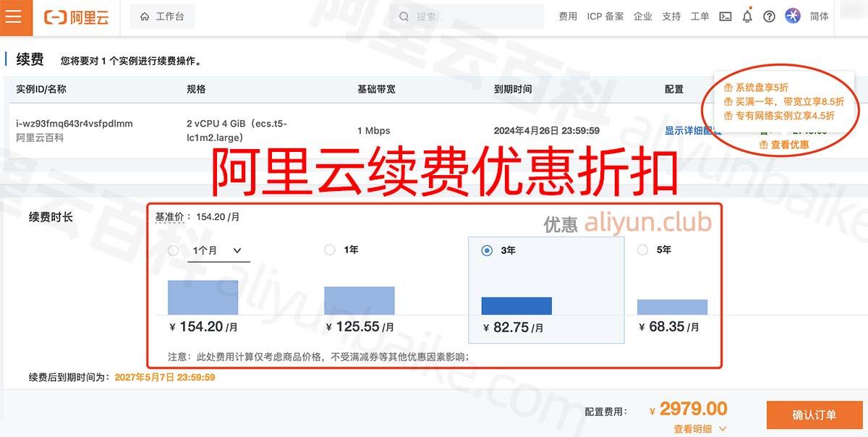Image resolution: width=868 pixels, height=437 pixels.
Task: Open the 支持 support menu
Action: (671, 17)
